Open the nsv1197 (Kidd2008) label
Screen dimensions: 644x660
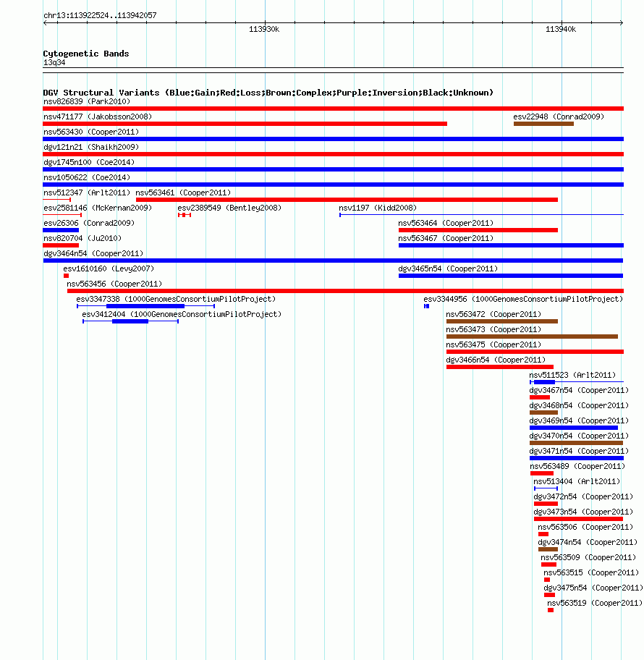coord(378,208)
